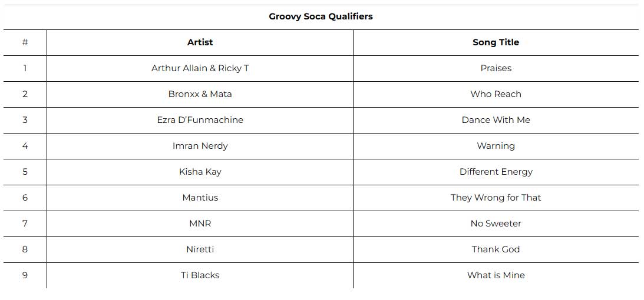Select the 'Imran Nerdy' artist cell
Screen dimensions: 644x300
click(200, 146)
